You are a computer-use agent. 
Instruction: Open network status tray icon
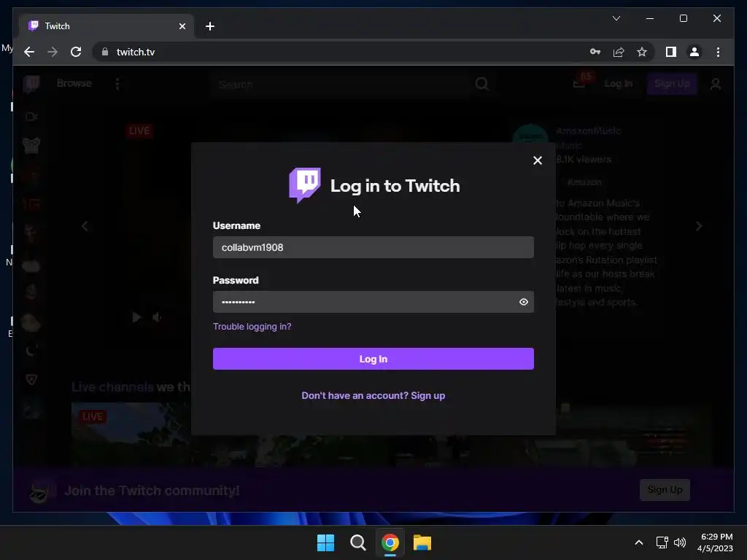(662, 542)
